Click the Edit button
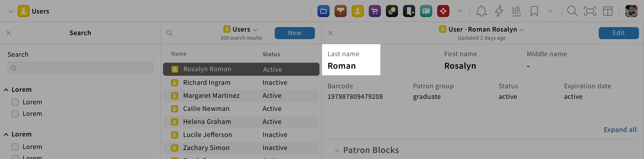The height and width of the screenshot is (159, 644). pyautogui.click(x=618, y=33)
